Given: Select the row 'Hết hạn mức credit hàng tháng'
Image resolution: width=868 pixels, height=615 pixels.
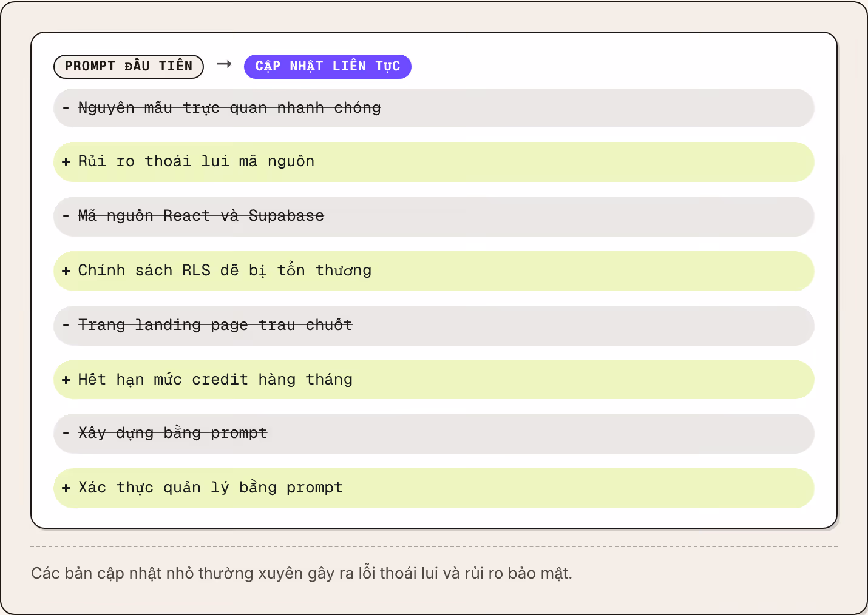Looking at the screenshot, I should (434, 380).
